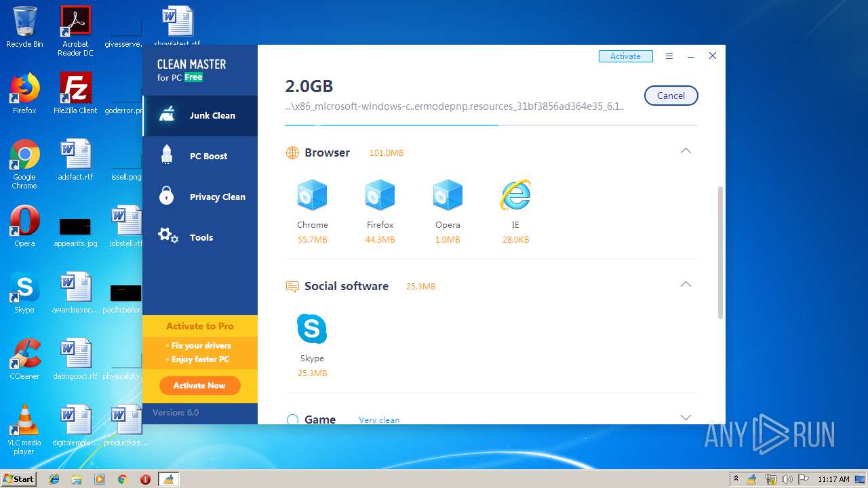Open Windows Explorer from the taskbar
The width and height of the screenshot is (868, 488).
coord(77,479)
